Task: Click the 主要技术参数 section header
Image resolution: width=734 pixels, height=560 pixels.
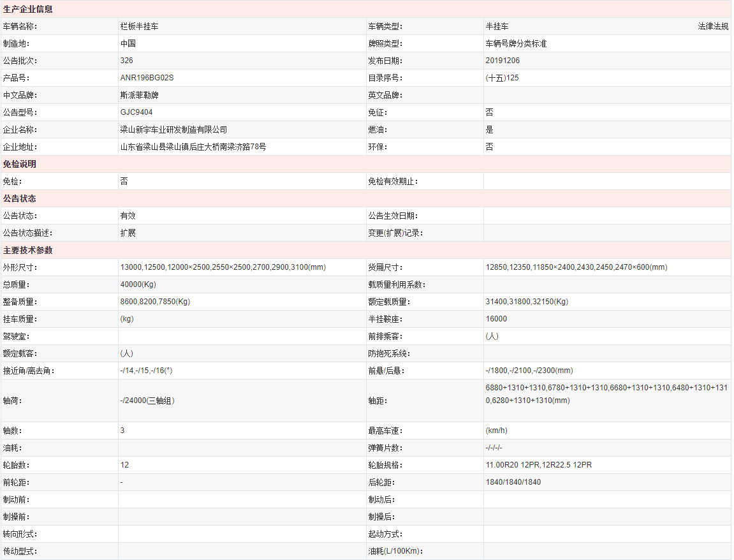Action: click(28, 251)
